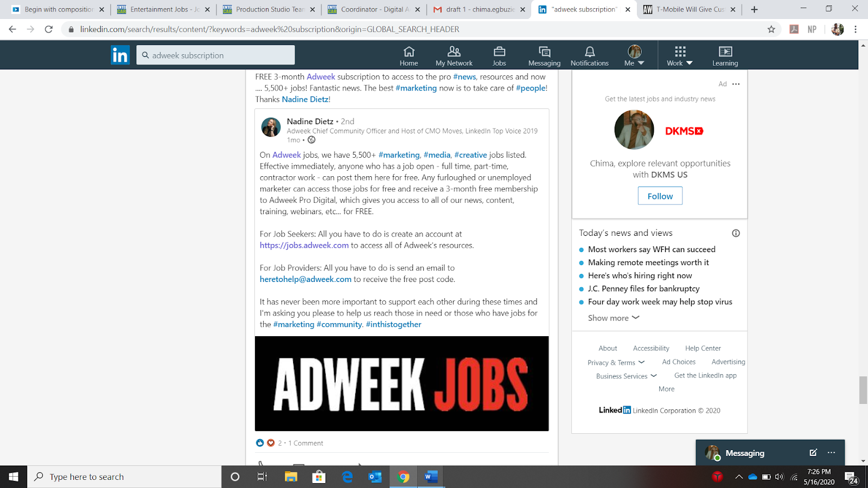Open the Windows Start menu

[x=14, y=477]
